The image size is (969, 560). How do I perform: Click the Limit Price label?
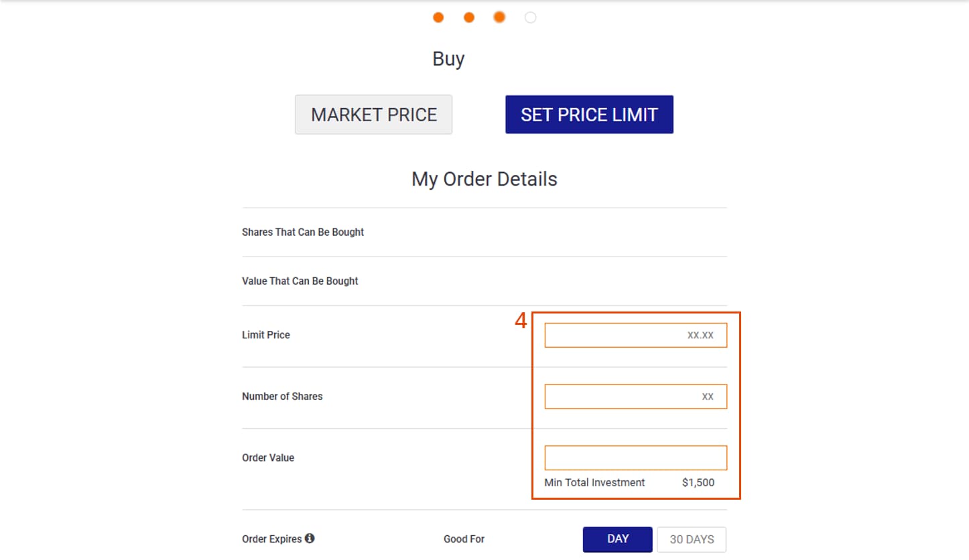click(x=266, y=335)
